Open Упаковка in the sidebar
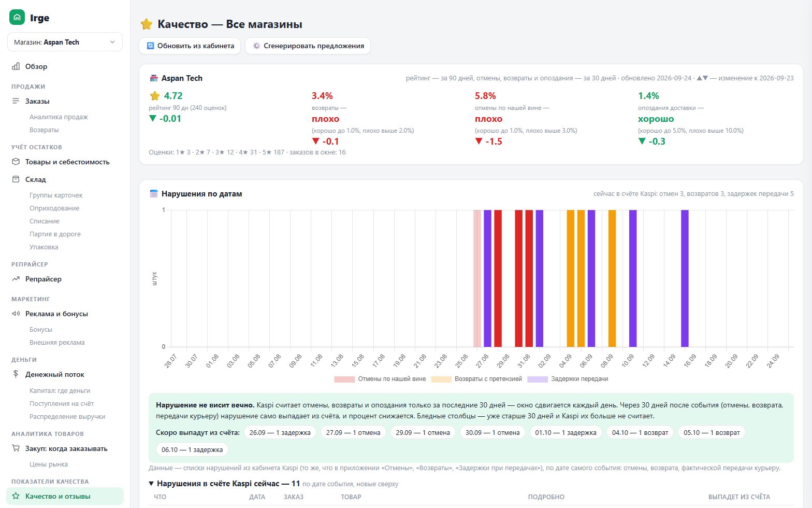The width and height of the screenshot is (812, 508). (44, 247)
